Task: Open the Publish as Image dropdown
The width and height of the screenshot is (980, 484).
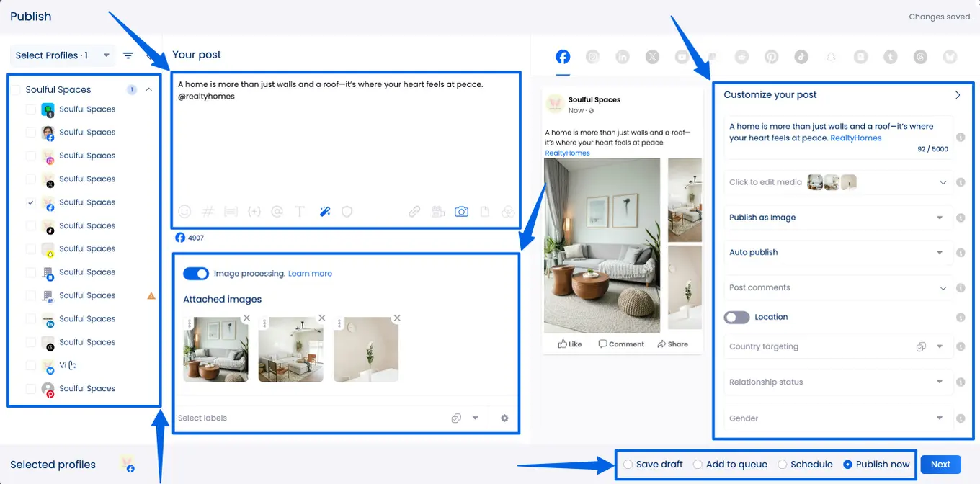Action: pos(836,218)
